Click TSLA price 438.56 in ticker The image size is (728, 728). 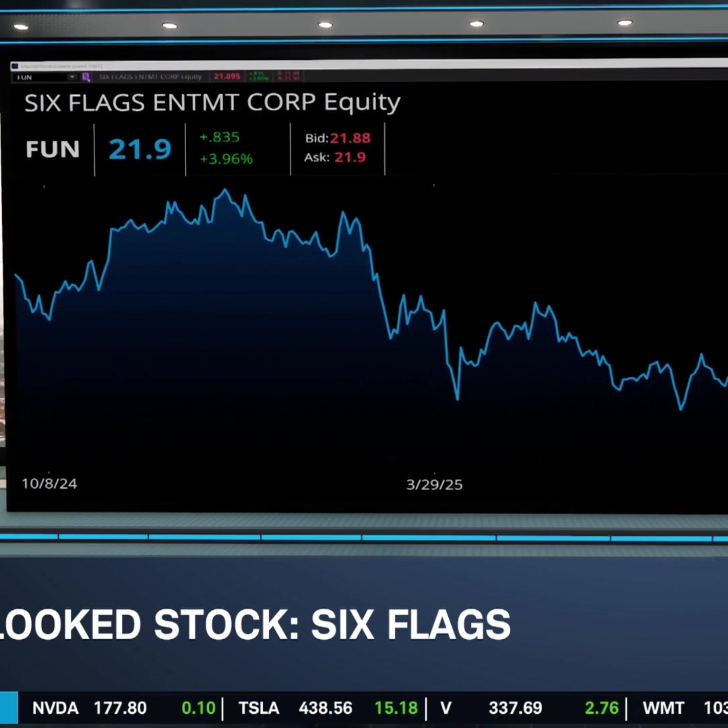point(326,708)
